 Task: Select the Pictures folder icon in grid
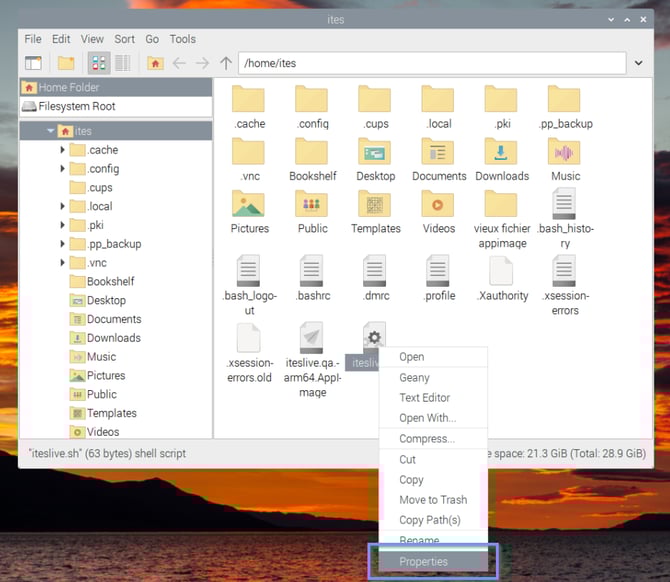point(249,205)
